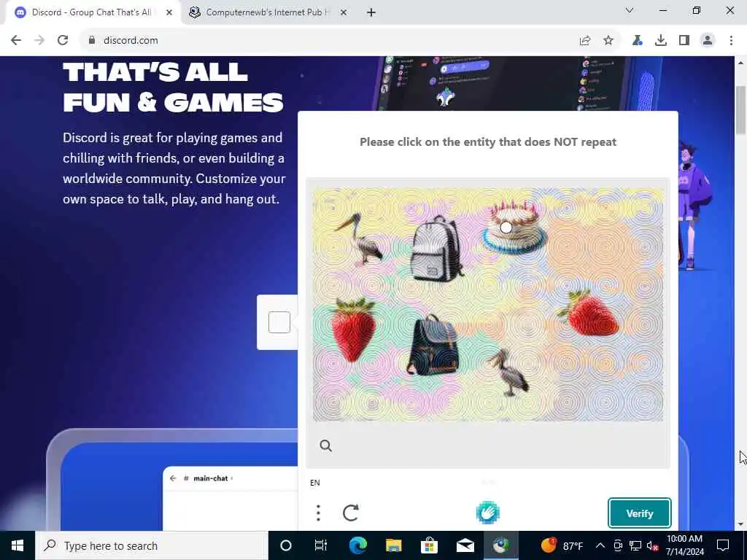This screenshot has height=560, width=747.
Task: Select the gray backpack in the captcha
Action: pos(436,248)
